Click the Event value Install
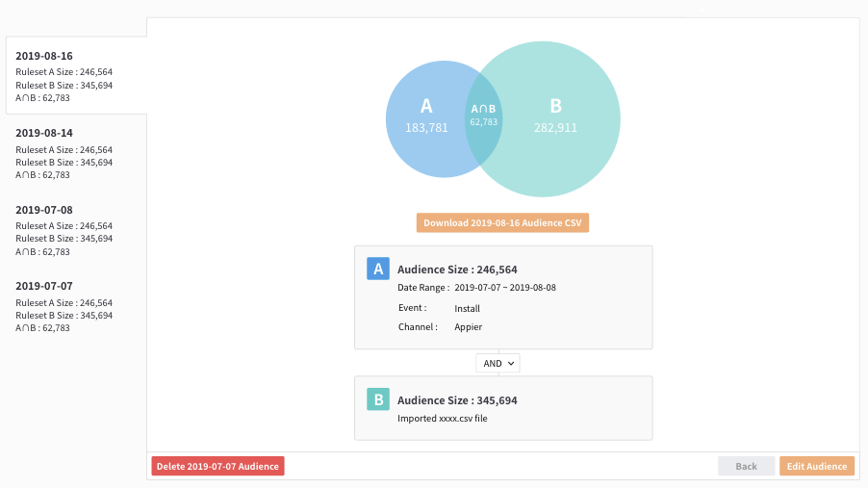 point(468,309)
